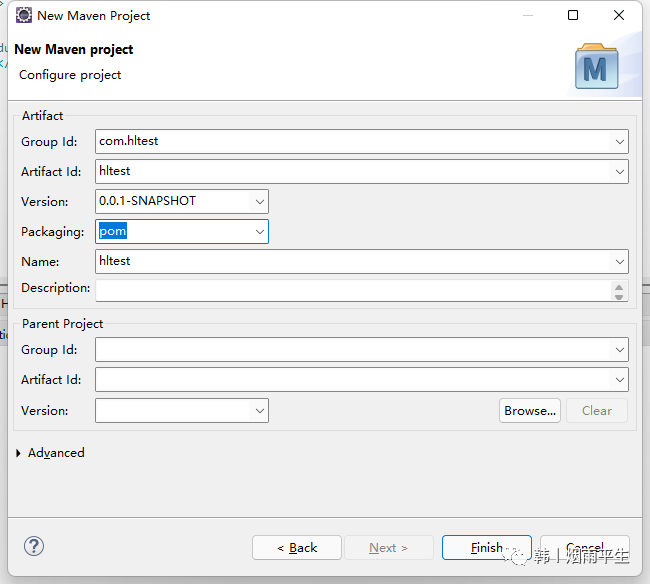Screen dimensions: 650x584
Task: Open the Name field dropdown arrow
Action: 619,262
